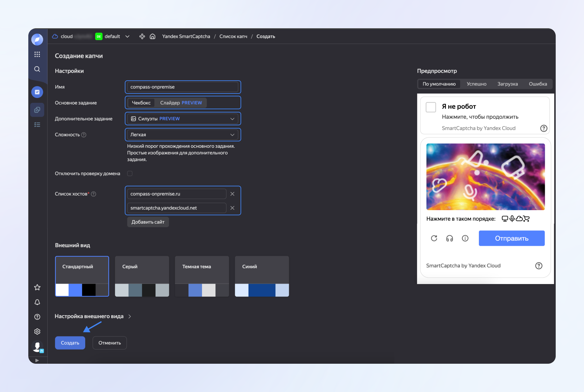Open the 'Сложность' dropdown
This screenshot has height=392, width=584.
pyautogui.click(x=183, y=135)
